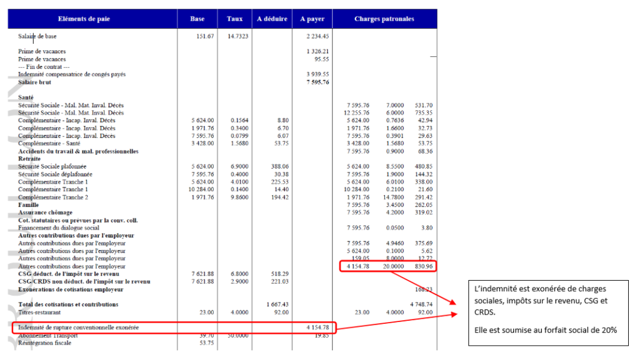The image size is (642, 364).
Task: Select "Indemnité compensatrice de congés payés" label
Action: pyautogui.click(x=71, y=75)
